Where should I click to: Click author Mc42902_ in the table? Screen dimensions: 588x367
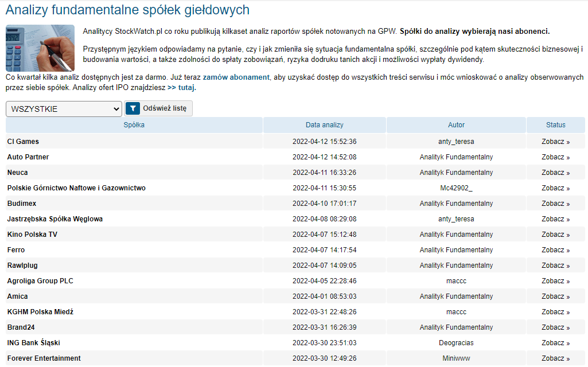(x=456, y=188)
